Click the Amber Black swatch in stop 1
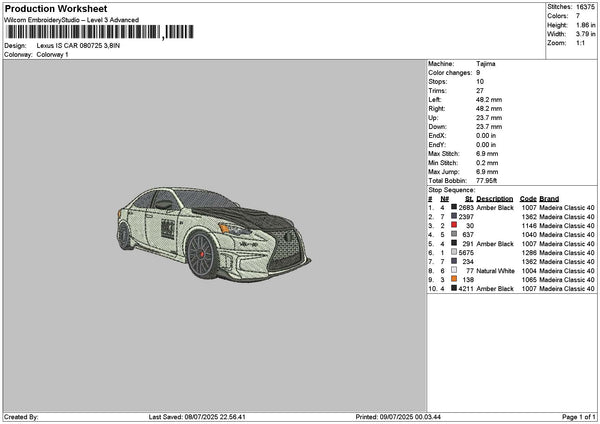 [x=456, y=207]
